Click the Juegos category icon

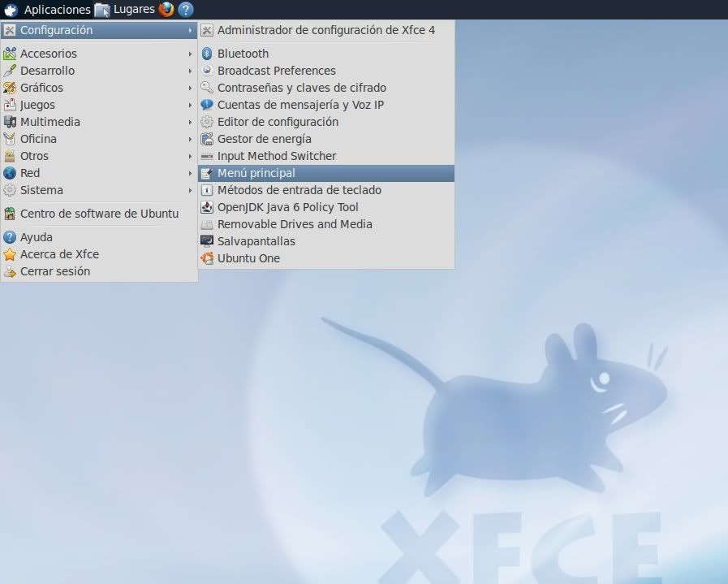10,105
